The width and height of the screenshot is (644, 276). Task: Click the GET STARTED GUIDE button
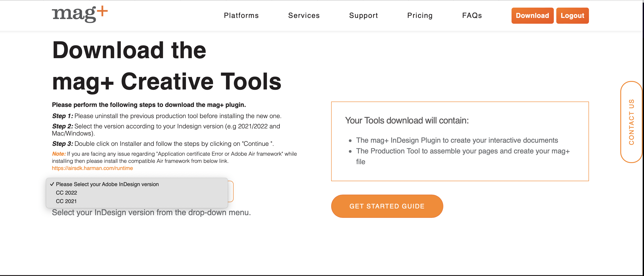(387, 206)
